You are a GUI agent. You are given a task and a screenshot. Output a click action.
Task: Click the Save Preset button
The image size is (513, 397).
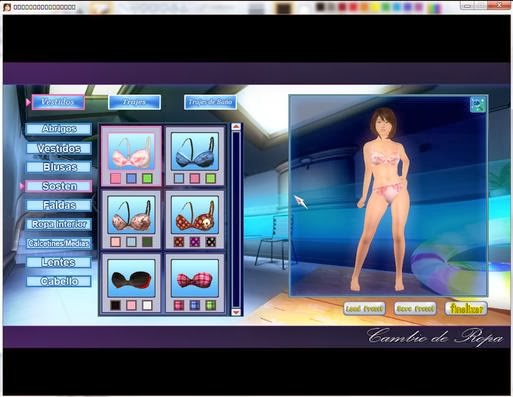415,309
